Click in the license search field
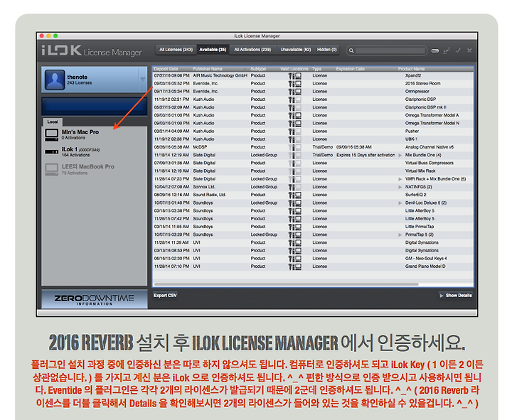512x420 pixels. coord(390,50)
